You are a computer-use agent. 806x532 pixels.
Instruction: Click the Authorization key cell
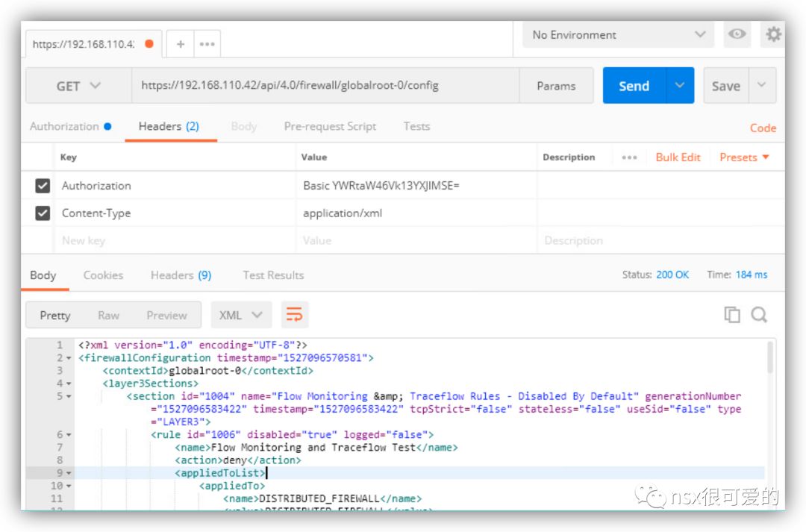[174, 186]
